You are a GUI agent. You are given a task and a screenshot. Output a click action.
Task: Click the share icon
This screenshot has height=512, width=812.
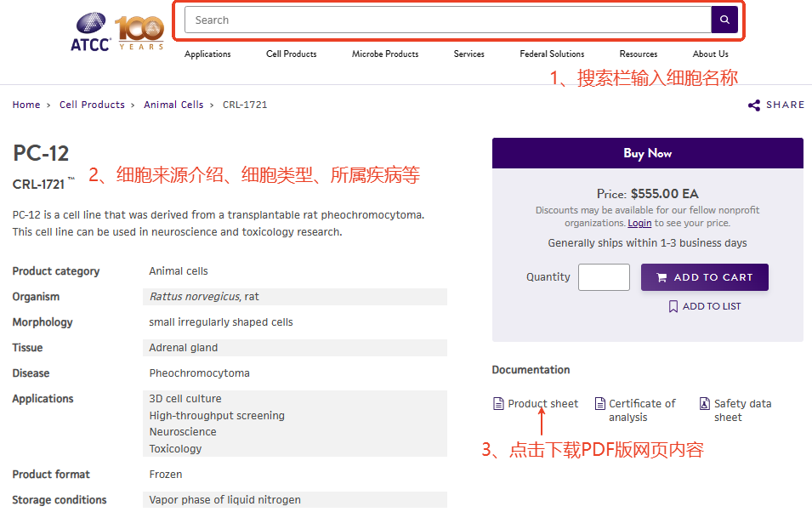(x=754, y=105)
